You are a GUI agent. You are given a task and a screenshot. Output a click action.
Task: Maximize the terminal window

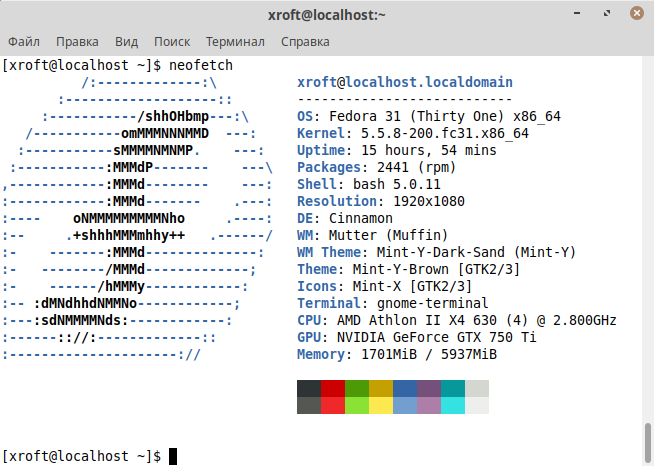(607, 13)
